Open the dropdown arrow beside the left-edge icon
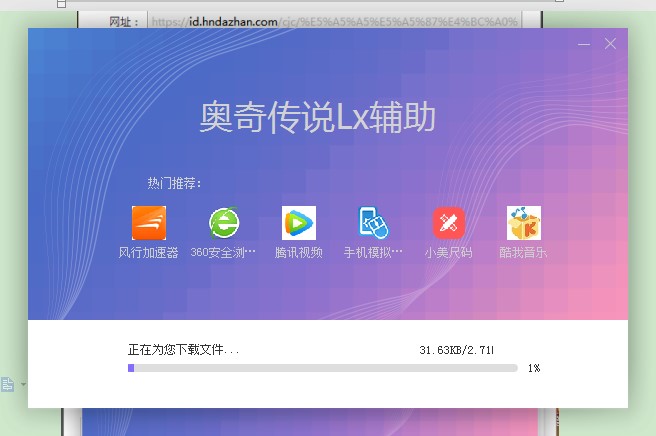 pyautogui.click(x=23, y=384)
